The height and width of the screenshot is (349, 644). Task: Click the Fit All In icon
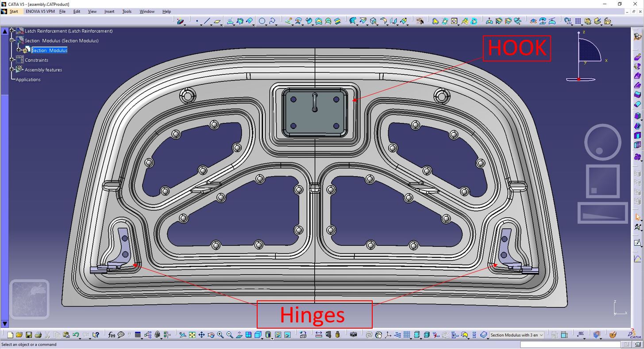click(192, 335)
